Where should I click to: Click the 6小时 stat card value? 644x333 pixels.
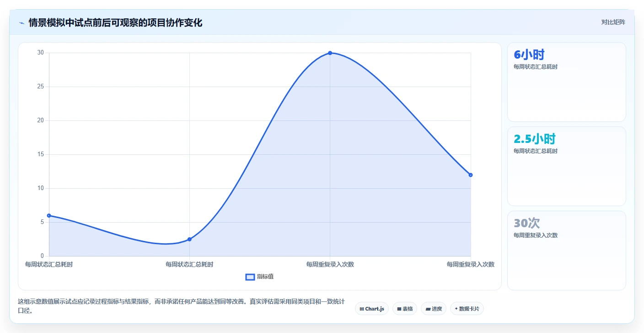[x=529, y=55]
